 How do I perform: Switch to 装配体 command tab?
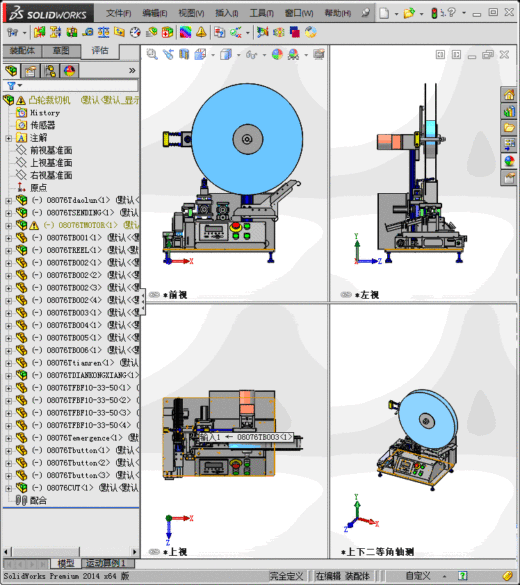pos(22,50)
